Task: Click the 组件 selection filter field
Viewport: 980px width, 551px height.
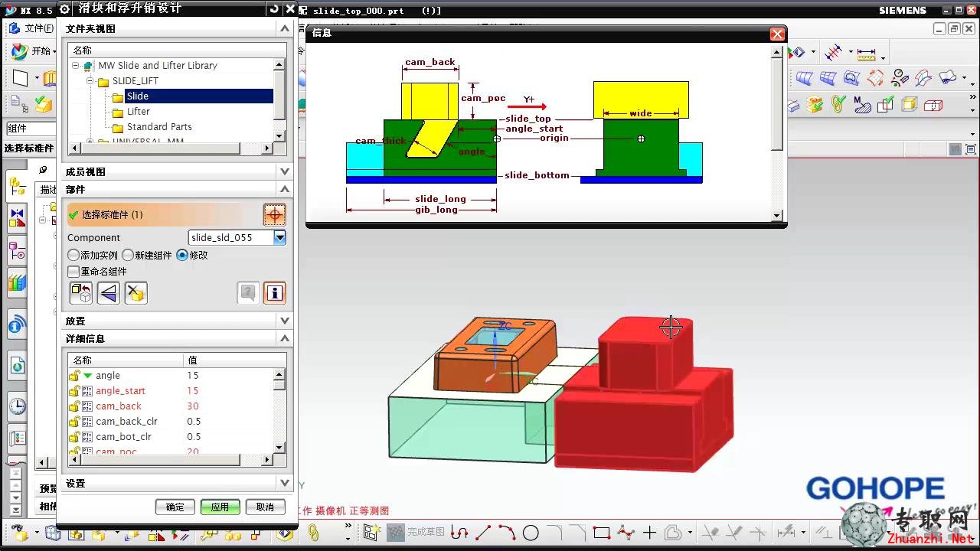Action: [x=31, y=129]
